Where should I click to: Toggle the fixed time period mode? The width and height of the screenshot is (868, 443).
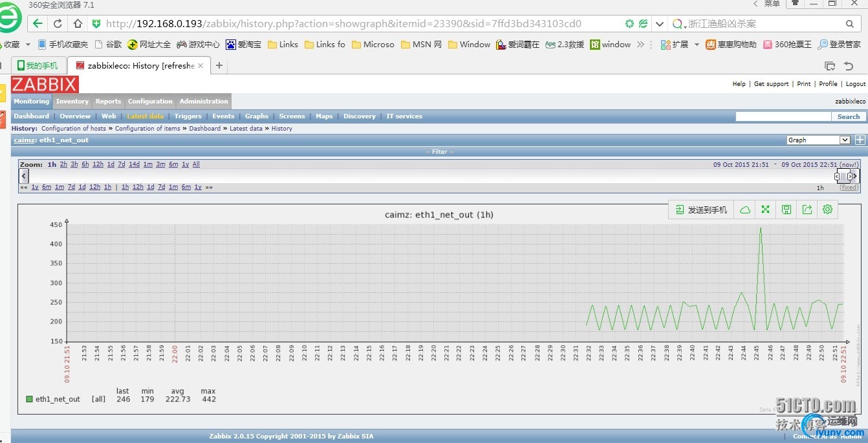[849, 188]
